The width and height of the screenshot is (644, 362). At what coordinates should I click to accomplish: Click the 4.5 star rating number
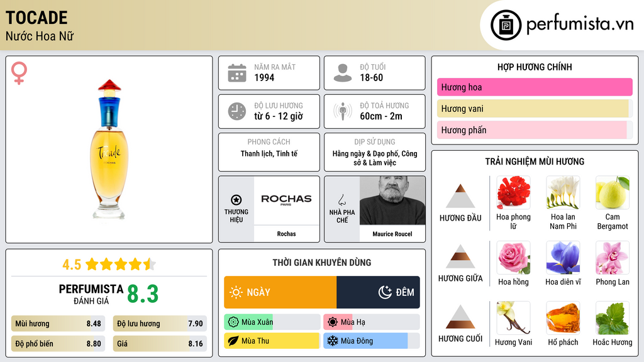click(x=72, y=265)
